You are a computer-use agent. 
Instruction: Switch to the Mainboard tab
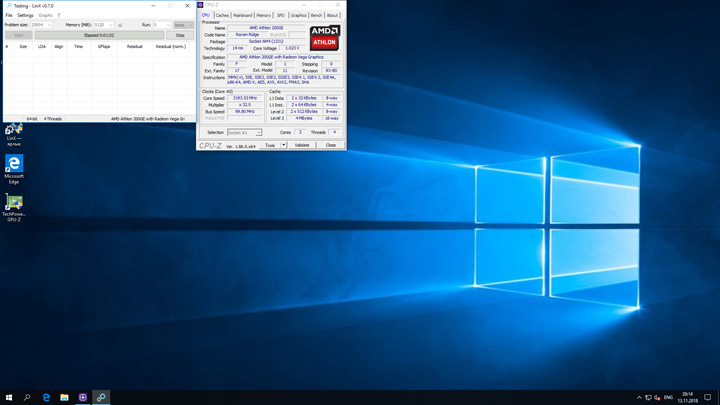coord(243,15)
